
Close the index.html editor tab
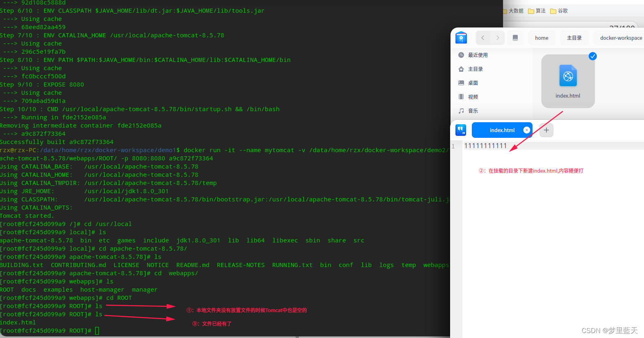tap(527, 130)
